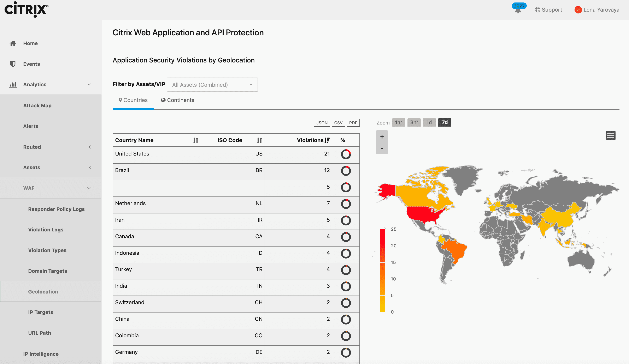Click Indonesia percent donut
Image resolution: width=629 pixels, height=364 pixels.
pyautogui.click(x=346, y=254)
